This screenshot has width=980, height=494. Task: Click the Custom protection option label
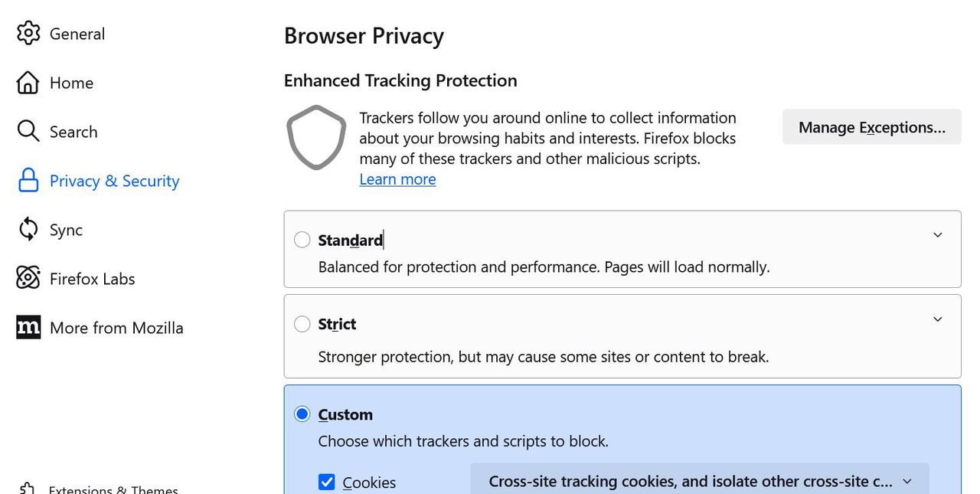345,414
